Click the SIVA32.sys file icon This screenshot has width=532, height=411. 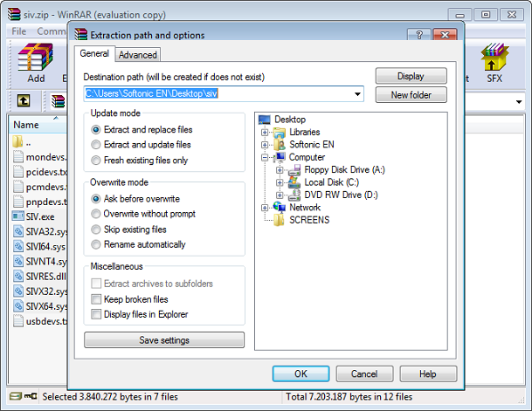click(x=18, y=231)
